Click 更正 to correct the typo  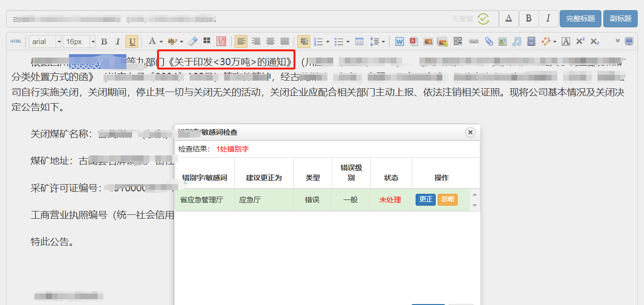[425, 199]
